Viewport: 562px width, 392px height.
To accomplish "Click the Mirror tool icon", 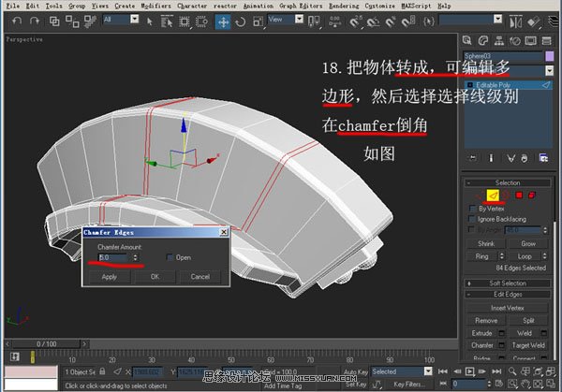I will point(515,22).
